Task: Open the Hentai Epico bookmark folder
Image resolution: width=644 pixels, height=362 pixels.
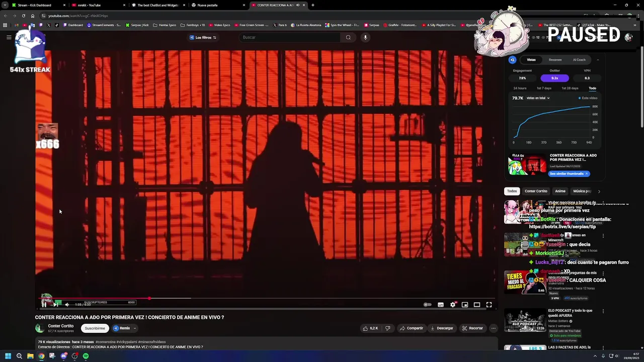Action: [x=165, y=25]
